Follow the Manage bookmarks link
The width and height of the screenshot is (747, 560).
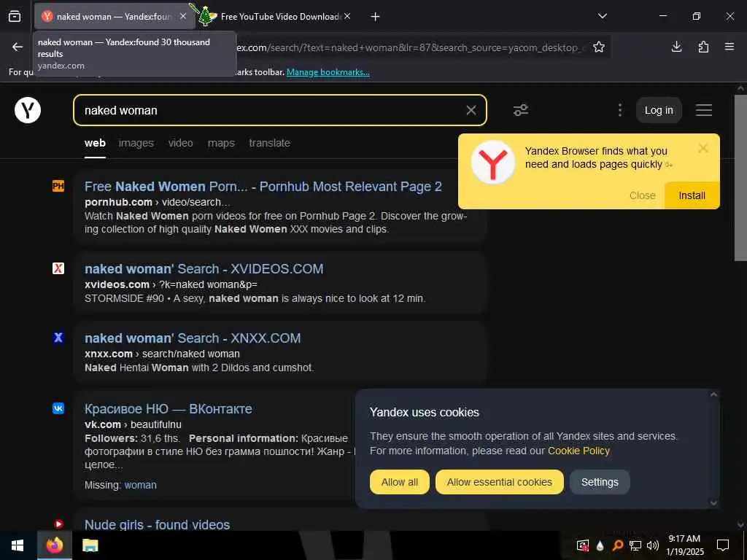(328, 72)
